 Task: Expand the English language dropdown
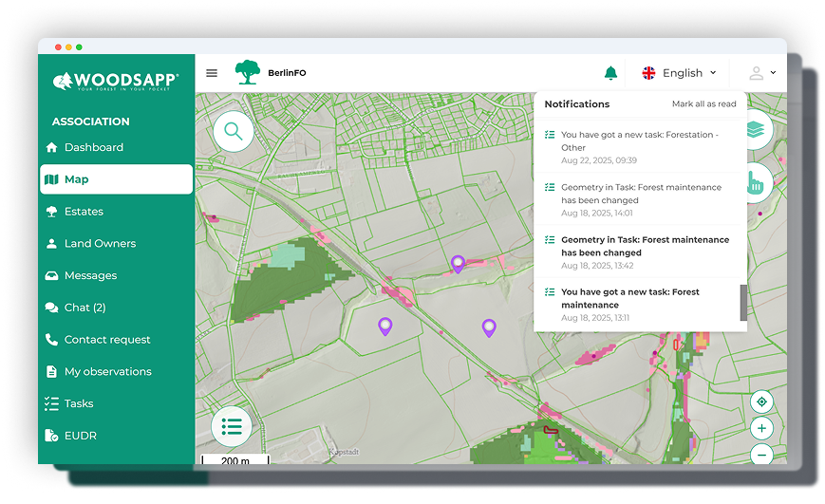click(x=681, y=73)
